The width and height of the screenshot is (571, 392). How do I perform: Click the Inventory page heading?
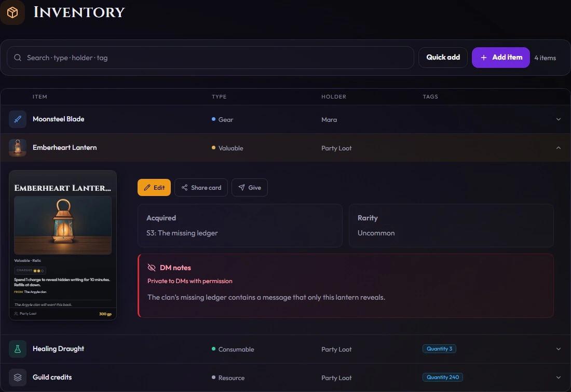[x=79, y=12]
